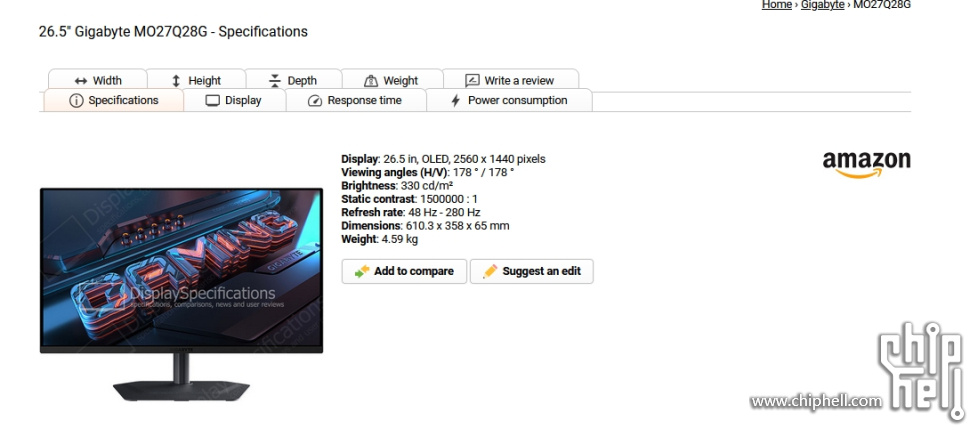
Task: Open the Gigabyte breadcrumb link
Action: [x=823, y=5]
